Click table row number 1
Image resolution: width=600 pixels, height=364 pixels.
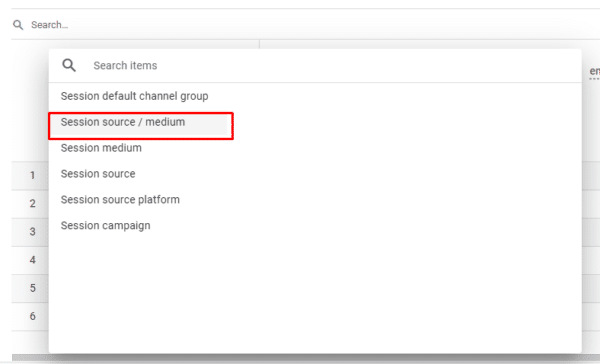[32, 176]
